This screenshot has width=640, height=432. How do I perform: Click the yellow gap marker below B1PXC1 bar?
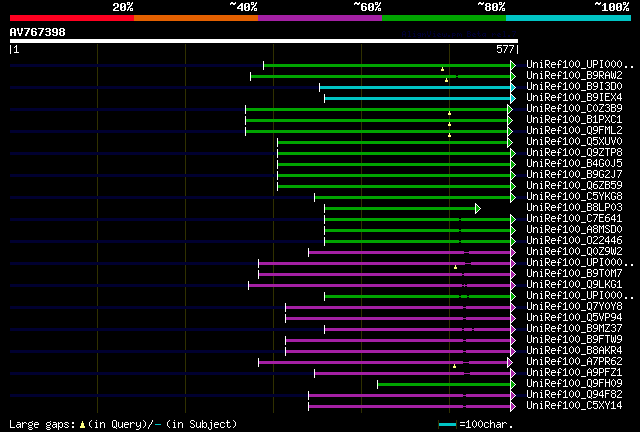(x=449, y=124)
